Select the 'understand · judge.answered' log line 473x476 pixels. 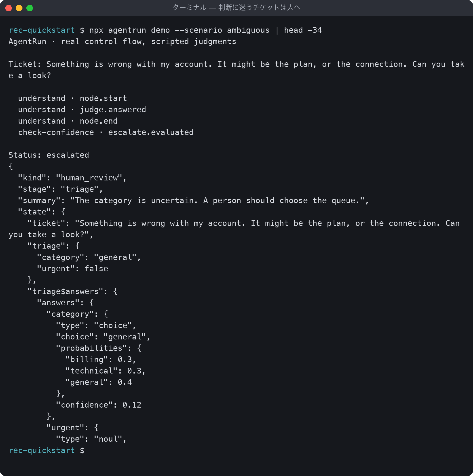click(x=82, y=110)
